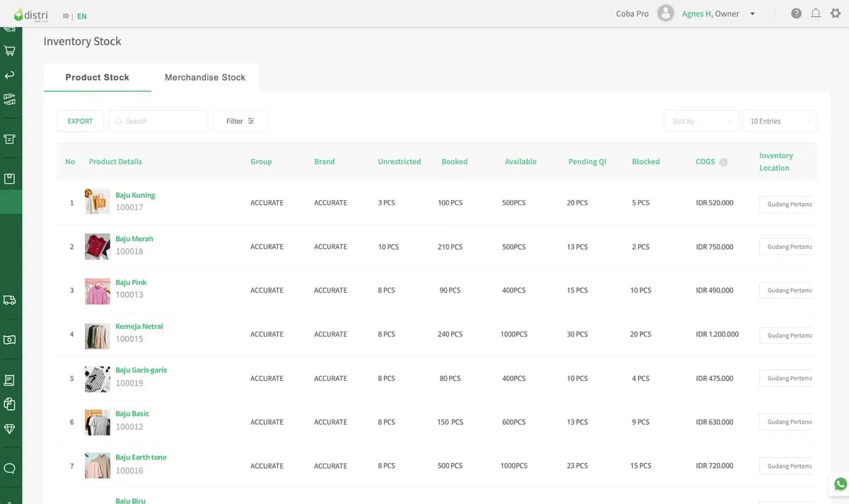Click the Search input field
849x504 pixels.
point(158,121)
